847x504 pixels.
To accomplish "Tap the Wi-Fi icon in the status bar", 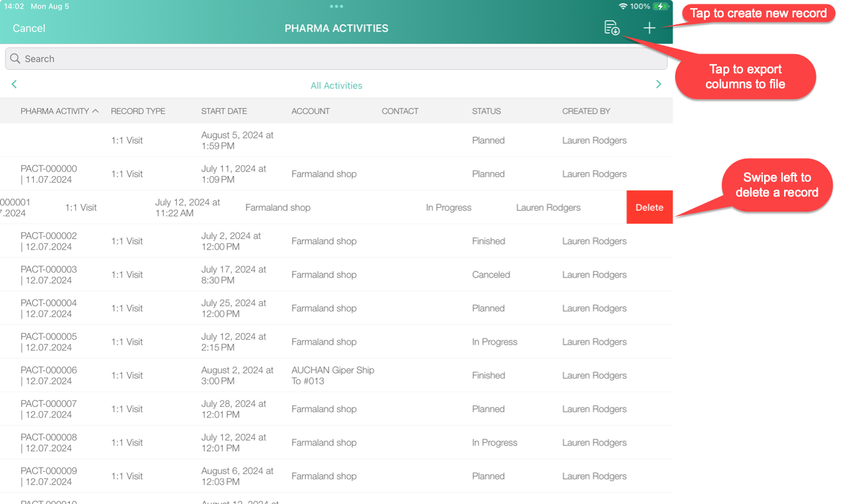I will pos(625,6).
